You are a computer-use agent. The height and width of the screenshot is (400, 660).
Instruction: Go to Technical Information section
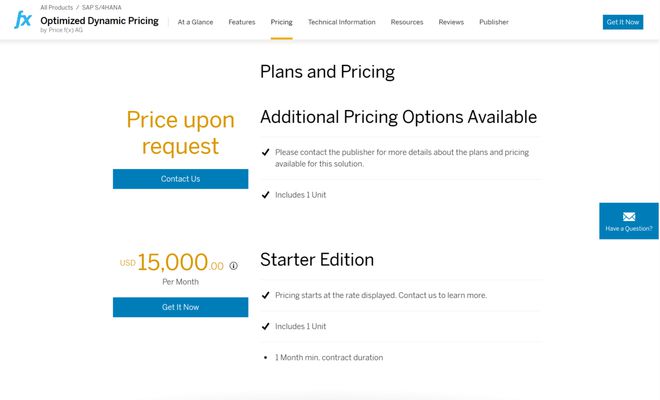pyautogui.click(x=341, y=22)
